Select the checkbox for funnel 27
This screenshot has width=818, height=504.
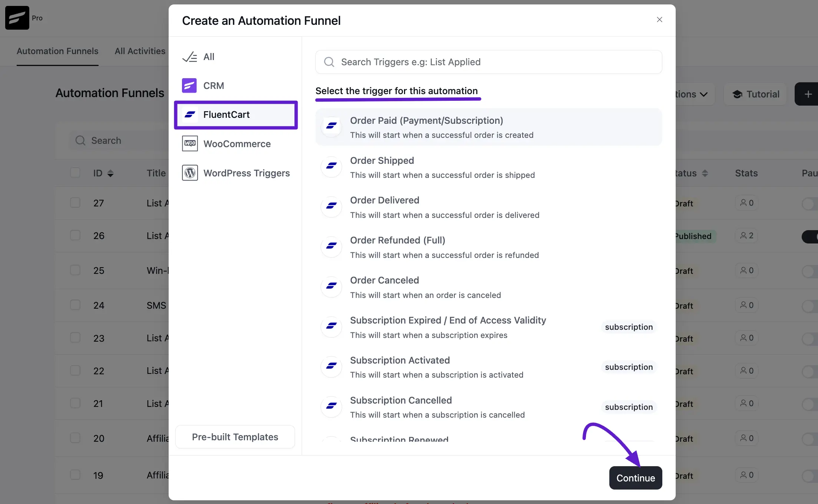pos(75,203)
